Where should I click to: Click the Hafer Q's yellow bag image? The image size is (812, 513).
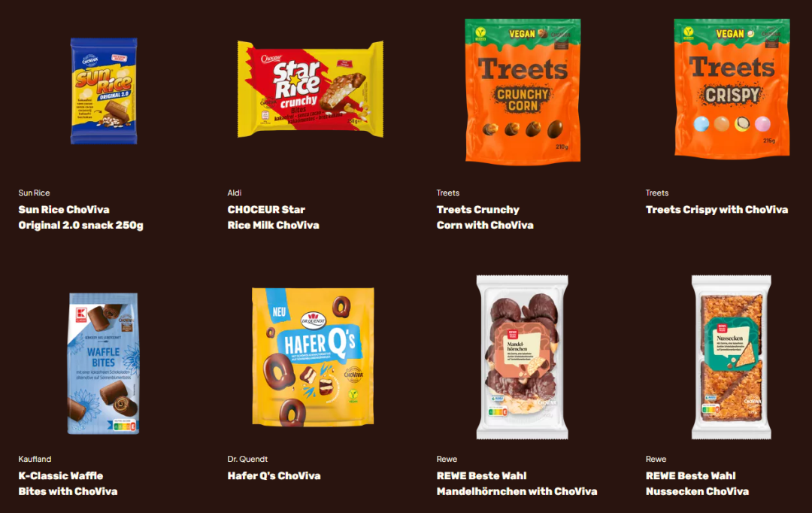[x=313, y=357]
